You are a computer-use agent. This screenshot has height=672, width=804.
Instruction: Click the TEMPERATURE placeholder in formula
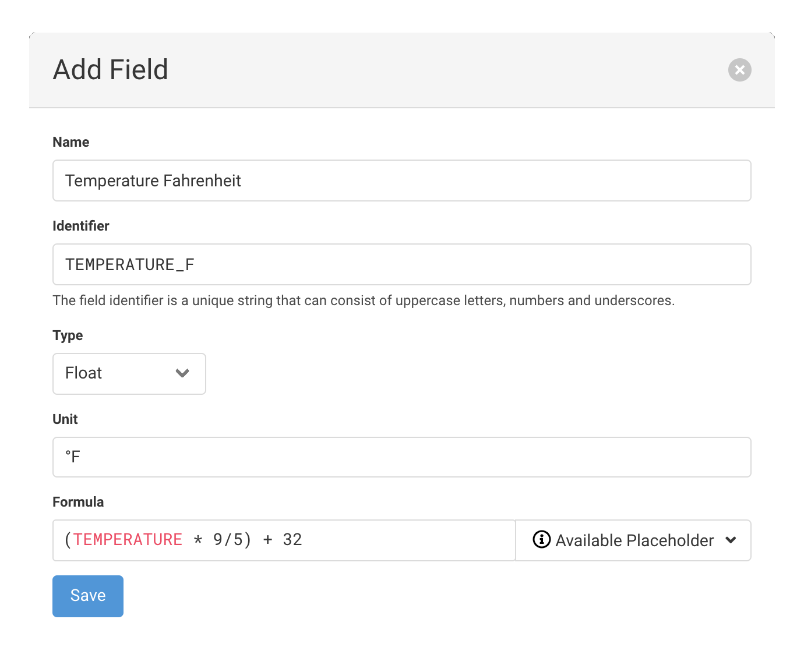(x=128, y=540)
